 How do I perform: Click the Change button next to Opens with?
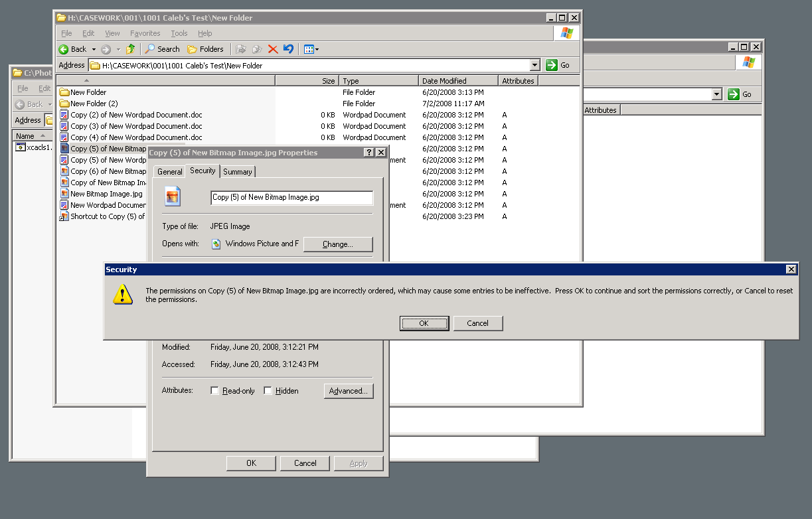click(338, 244)
